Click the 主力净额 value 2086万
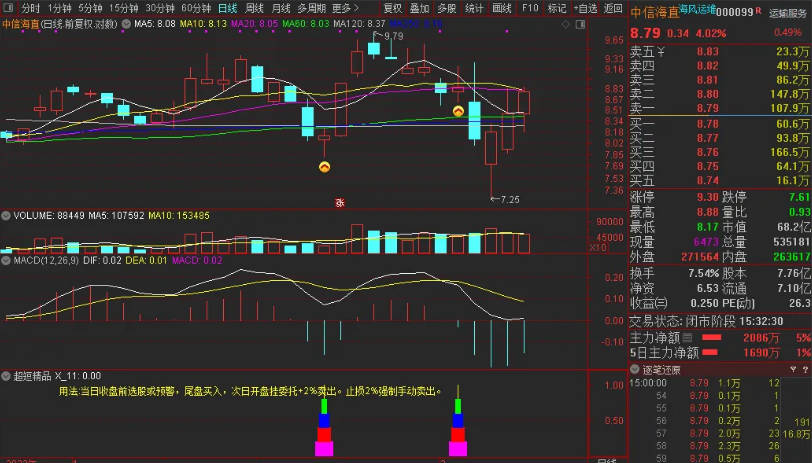The image size is (812, 463). (761, 338)
